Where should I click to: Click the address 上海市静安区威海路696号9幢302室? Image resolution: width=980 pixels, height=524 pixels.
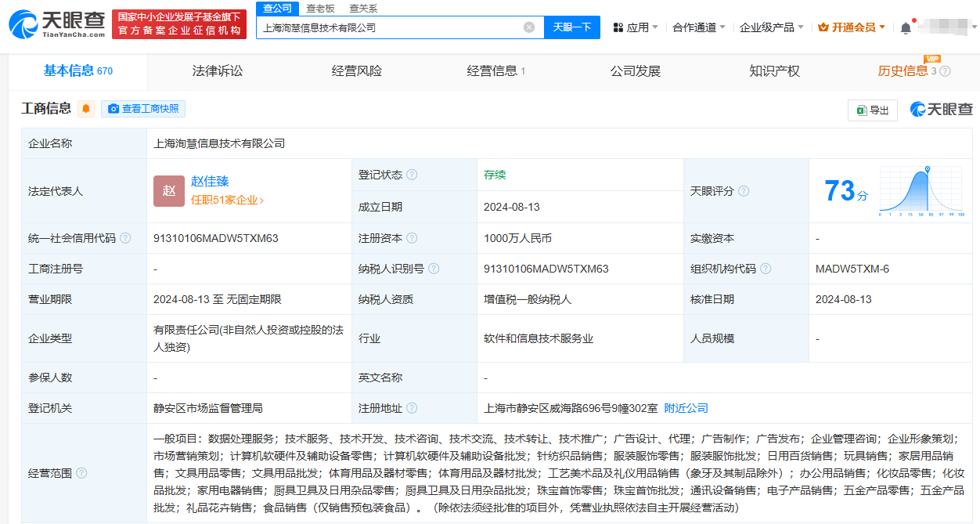571,408
